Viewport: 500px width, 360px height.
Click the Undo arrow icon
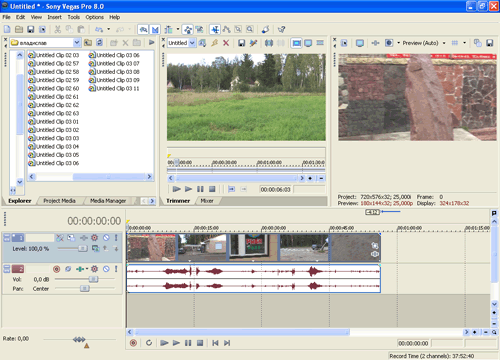point(99,29)
